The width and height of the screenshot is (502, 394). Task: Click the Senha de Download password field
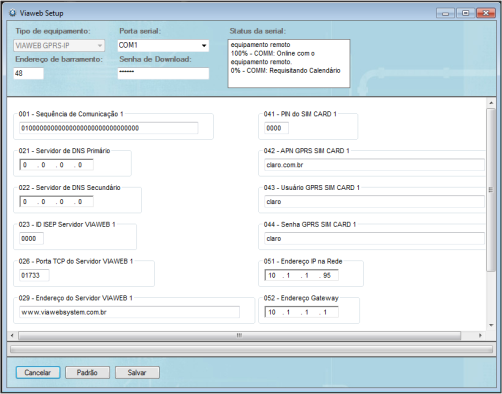tap(163, 73)
